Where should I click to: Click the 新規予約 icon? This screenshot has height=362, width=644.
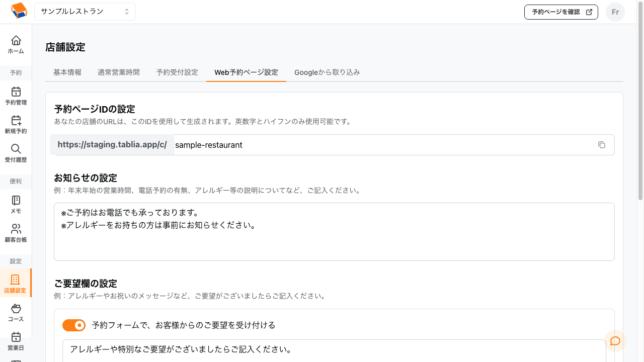pyautogui.click(x=16, y=125)
